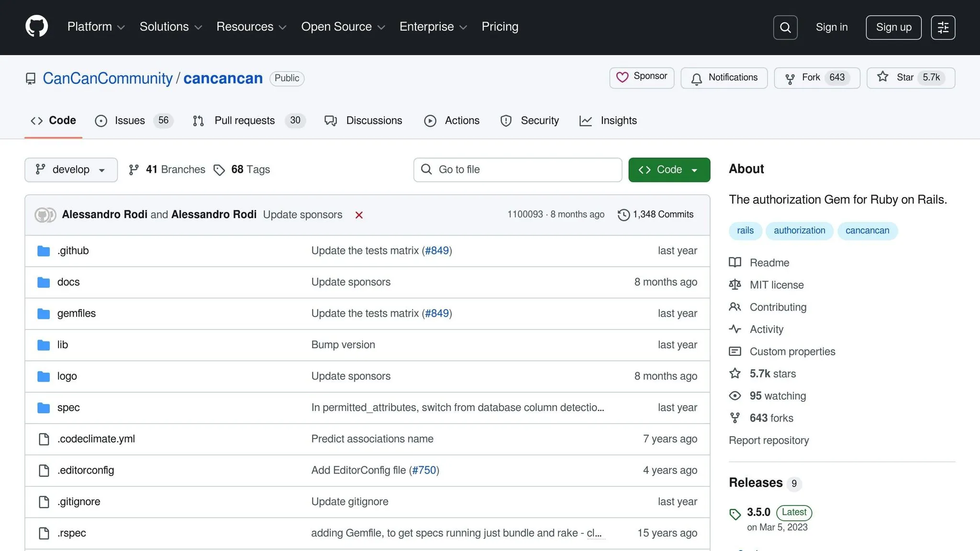Screen dimensions: 980x551
Task: Open the develop branch selector
Action: (x=71, y=170)
